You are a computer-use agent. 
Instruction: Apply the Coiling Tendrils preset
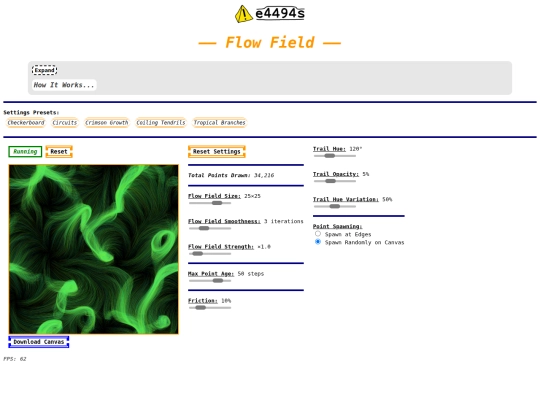point(161,123)
